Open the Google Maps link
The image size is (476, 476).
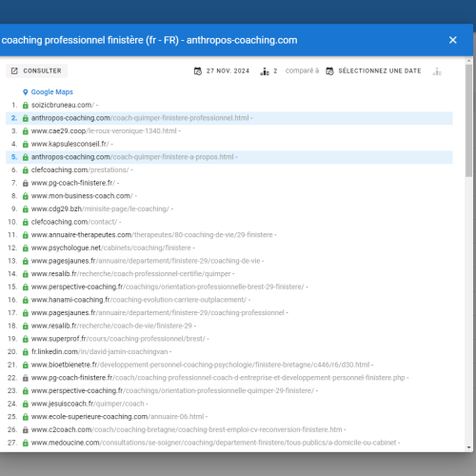[x=52, y=92]
